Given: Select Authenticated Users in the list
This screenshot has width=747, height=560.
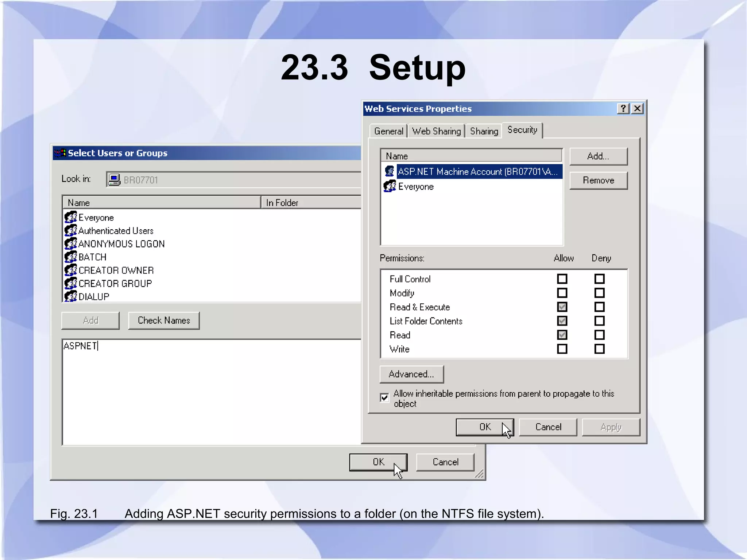Looking at the screenshot, I should pos(116,231).
